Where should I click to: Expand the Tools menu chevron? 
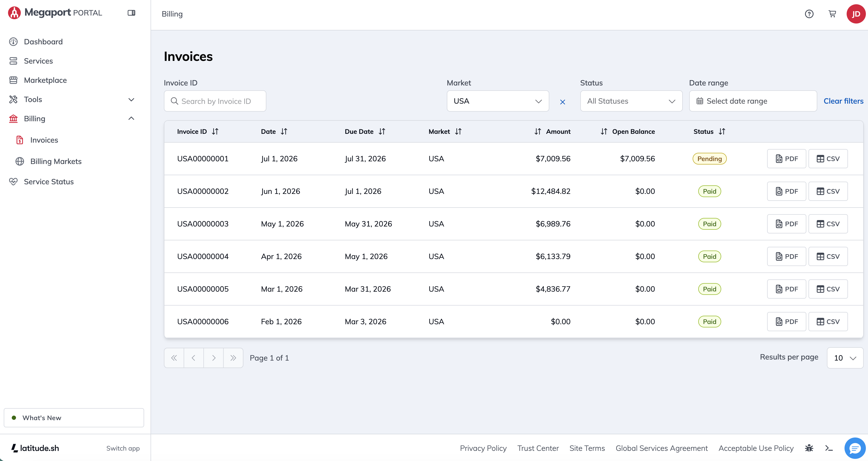[x=131, y=99]
